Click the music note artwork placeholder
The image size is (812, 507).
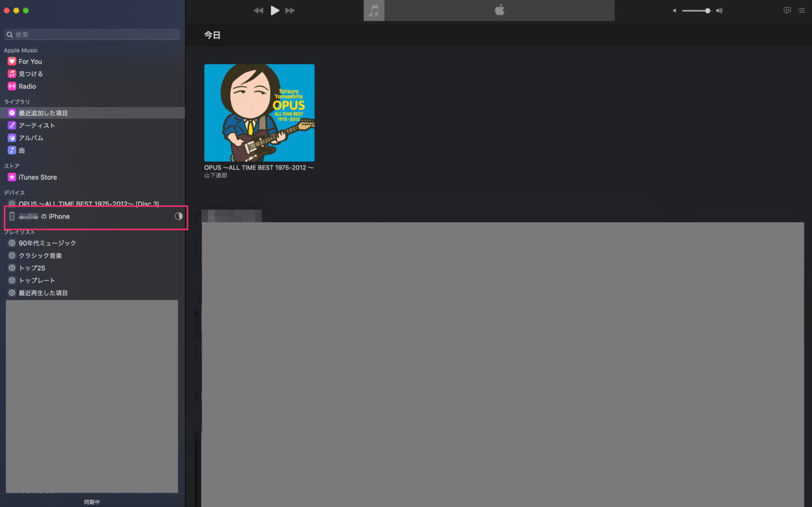pos(374,10)
